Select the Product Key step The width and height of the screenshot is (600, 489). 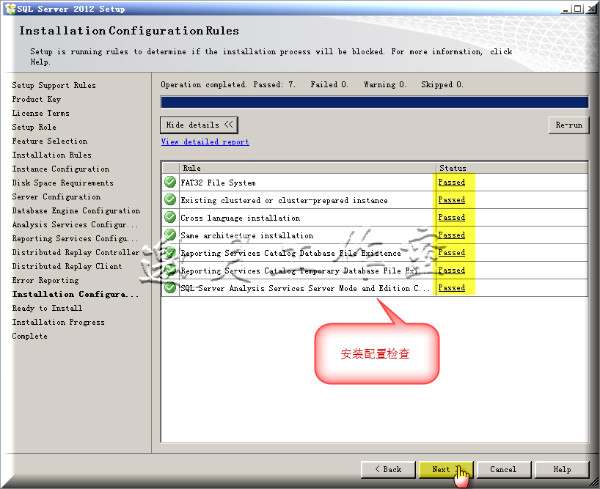click(x=36, y=99)
